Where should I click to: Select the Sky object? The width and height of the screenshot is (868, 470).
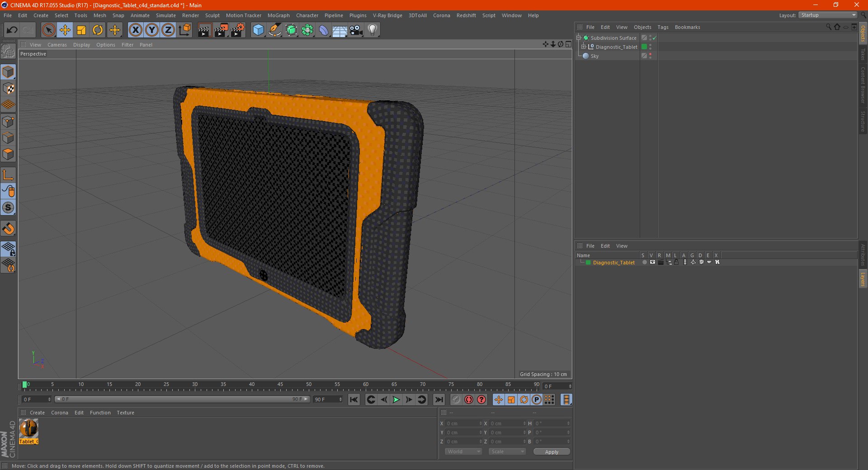click(594, 56)
